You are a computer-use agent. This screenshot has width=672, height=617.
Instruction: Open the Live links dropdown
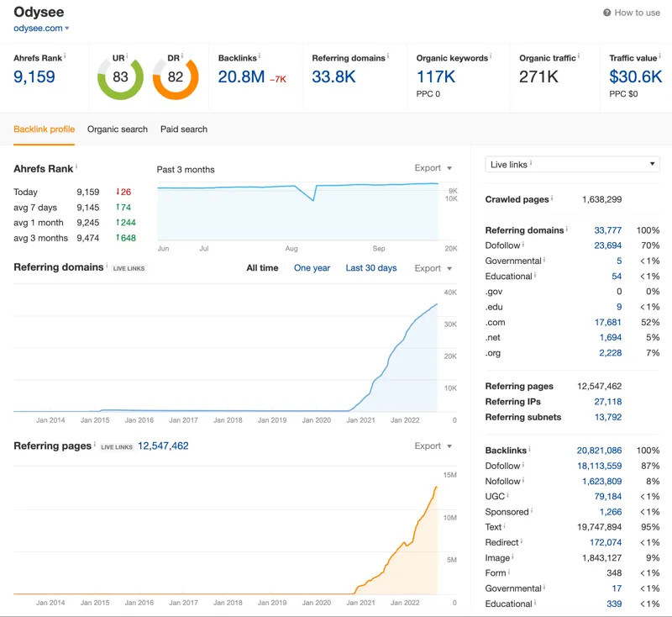(x=572, y=164)
